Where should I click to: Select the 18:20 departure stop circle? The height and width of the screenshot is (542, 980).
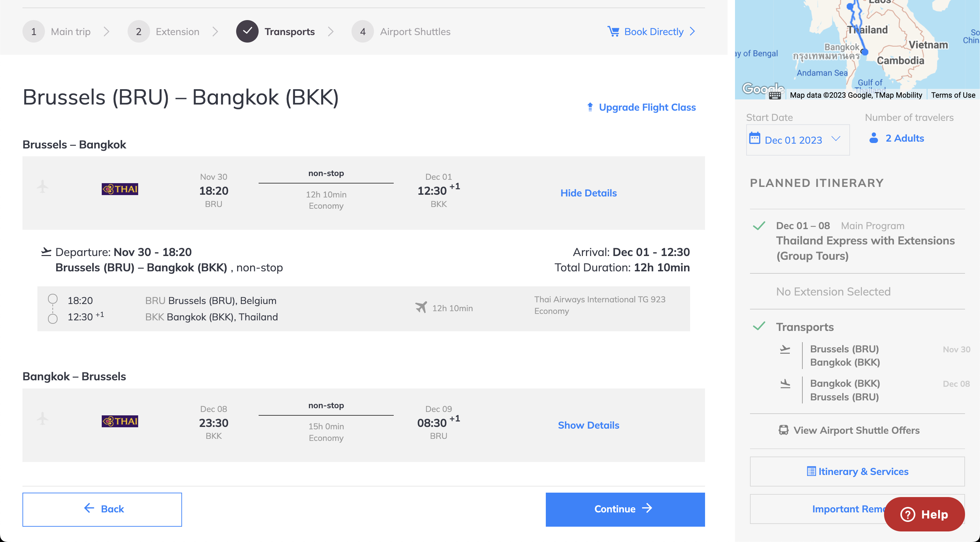click(x=53, y=299)
